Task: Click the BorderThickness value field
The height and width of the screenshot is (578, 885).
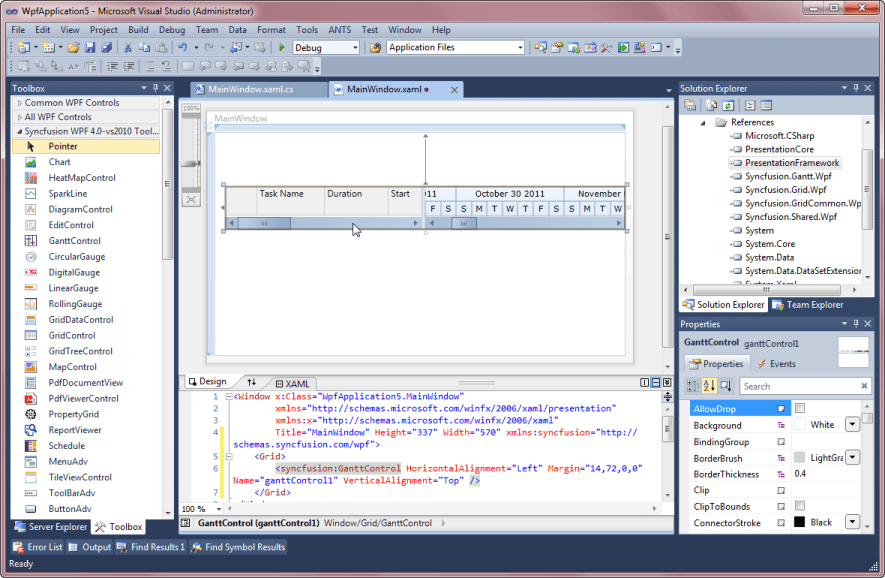Action: 826,474
